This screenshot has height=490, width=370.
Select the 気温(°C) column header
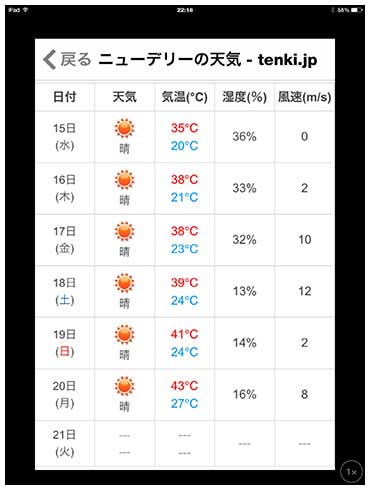click(x=184, y=97)
